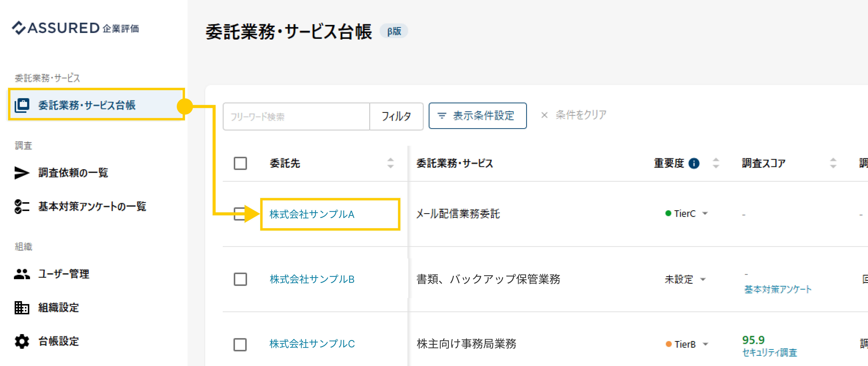Viewport: 868px width, 366px height.
Task: Check the box for 株式会社サンプルB row
Action: 240,279
